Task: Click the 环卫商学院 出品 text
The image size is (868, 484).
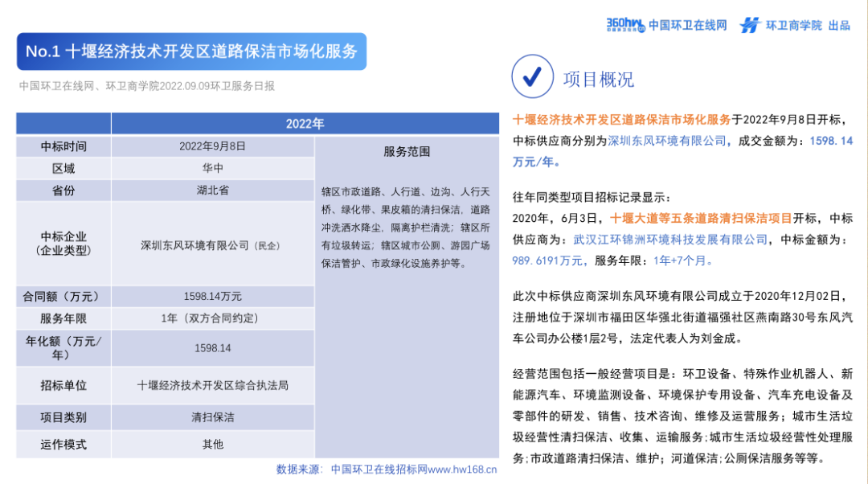Action: (x=808, y=26)
